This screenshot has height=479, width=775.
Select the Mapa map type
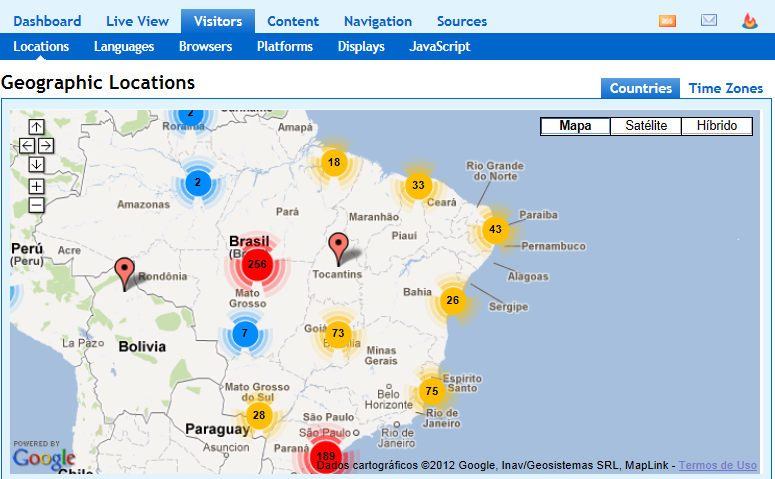575,126
